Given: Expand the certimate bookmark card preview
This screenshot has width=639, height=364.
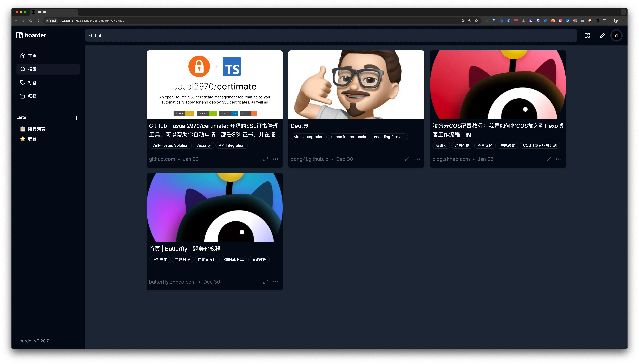Looking at the screenshot, I should coord(265,159).
